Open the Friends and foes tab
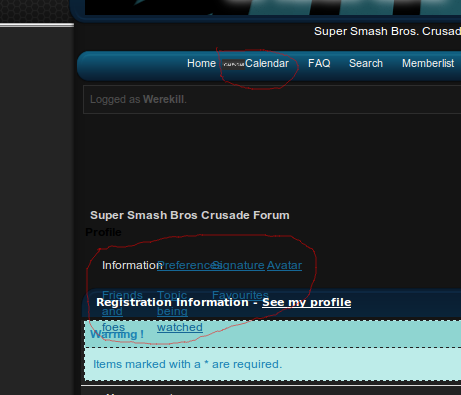461x395 pixels. [x=122, y=311]
